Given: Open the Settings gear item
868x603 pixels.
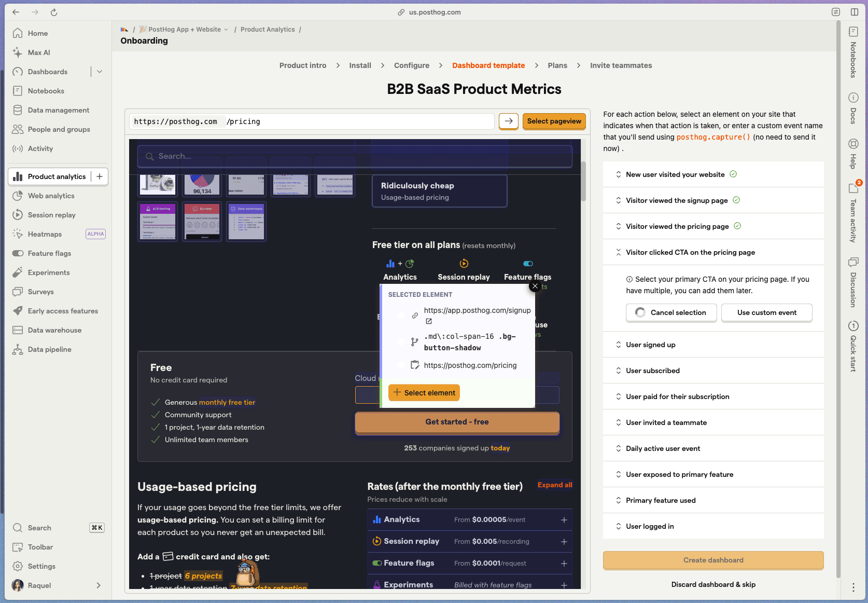Looking at the screenshot, I should pos(41,566).
